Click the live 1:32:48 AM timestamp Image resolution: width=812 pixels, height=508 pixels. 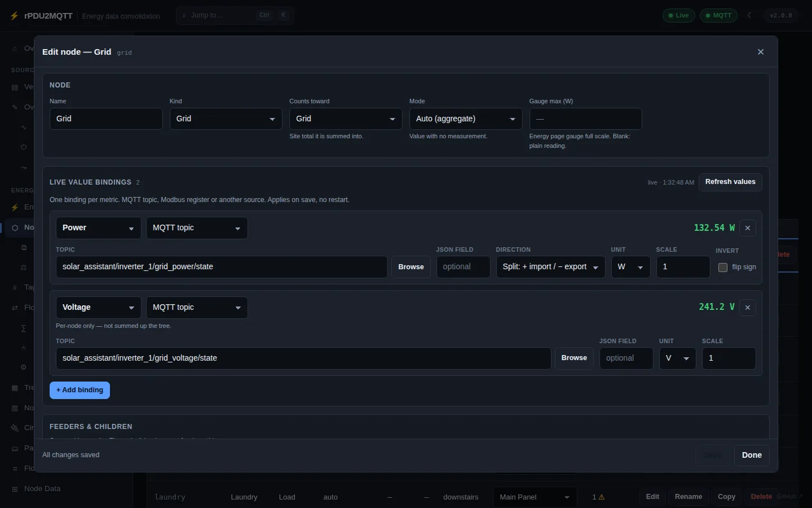tap(671, 183)
